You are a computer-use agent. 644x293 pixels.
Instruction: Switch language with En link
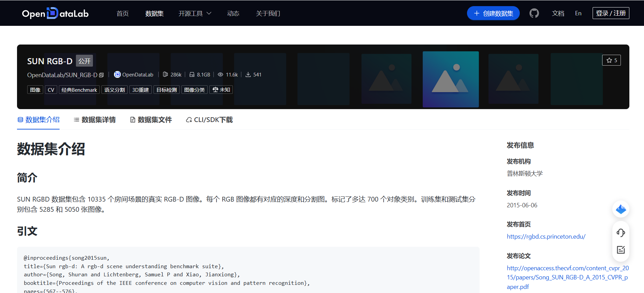(x=578, y=13)
